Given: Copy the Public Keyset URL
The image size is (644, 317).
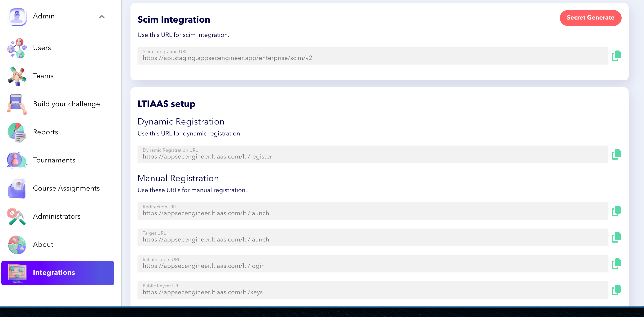Looking at the screenshot, I should pyautogui.click(x=616, y=290).
